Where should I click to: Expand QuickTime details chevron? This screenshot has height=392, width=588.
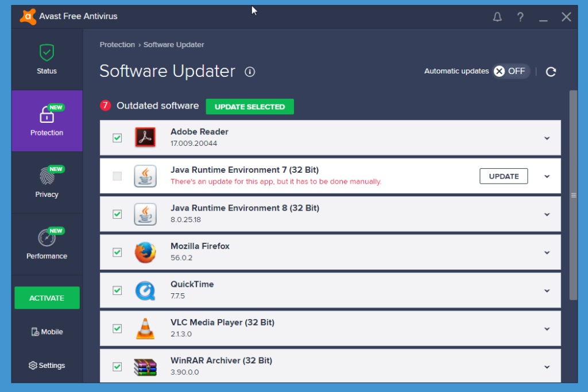[547, 291]
